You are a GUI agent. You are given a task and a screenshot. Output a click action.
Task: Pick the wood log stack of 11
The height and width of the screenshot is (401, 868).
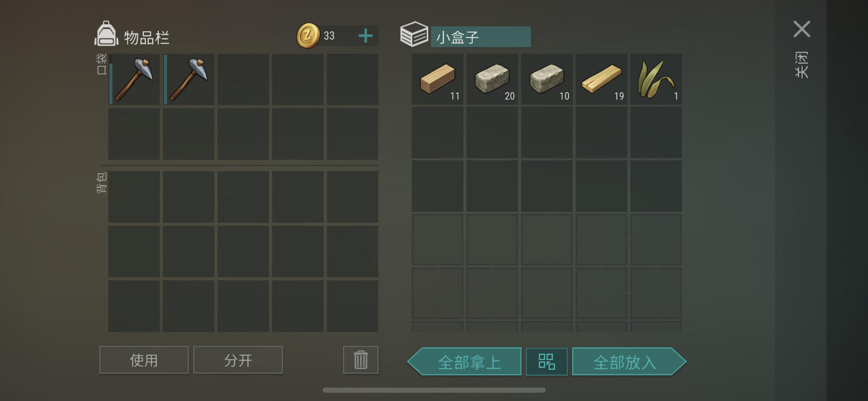(437, 79)
